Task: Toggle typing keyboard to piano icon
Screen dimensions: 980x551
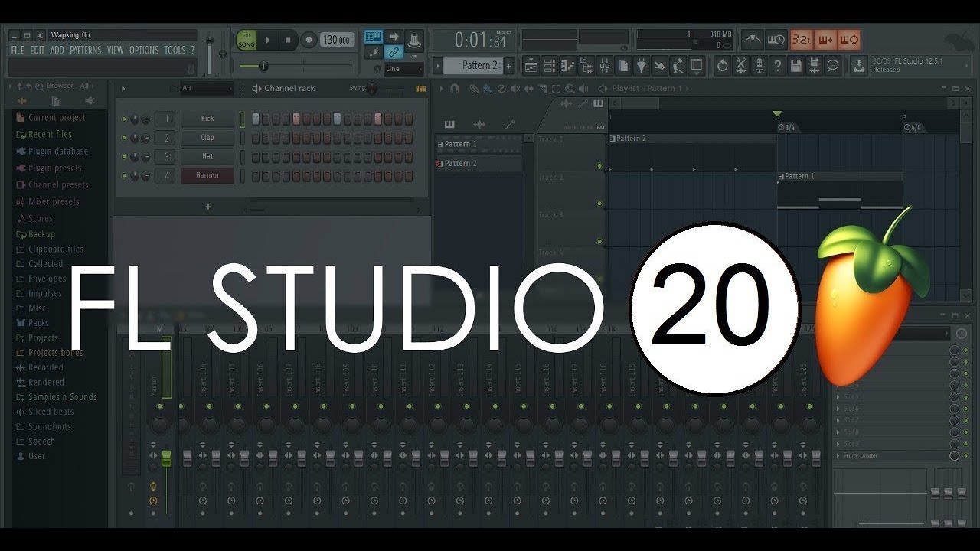Action: tap(373, 37)
